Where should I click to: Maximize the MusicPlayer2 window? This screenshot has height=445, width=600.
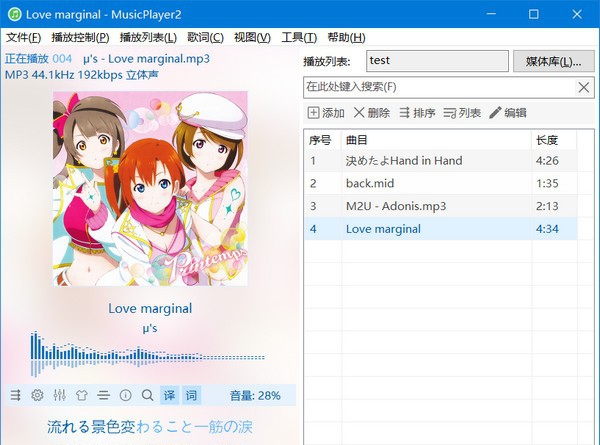tap(533, 14)
